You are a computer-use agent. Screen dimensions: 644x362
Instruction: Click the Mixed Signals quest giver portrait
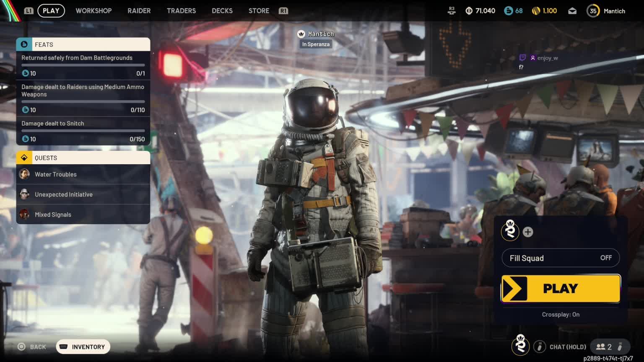(x=24, y=214)
